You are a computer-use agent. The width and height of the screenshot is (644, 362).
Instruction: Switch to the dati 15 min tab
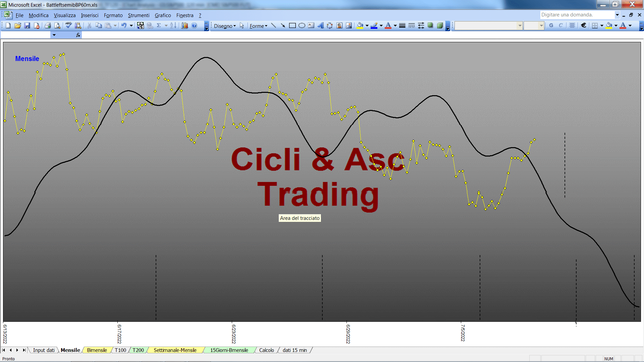pyautogui.click(x=294, y=350)
